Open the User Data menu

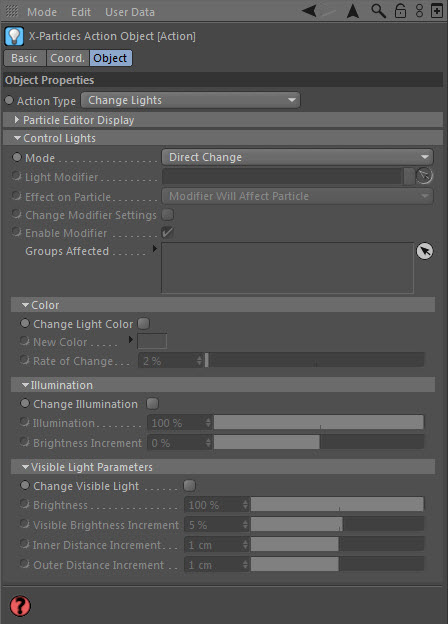click(130, 12)
